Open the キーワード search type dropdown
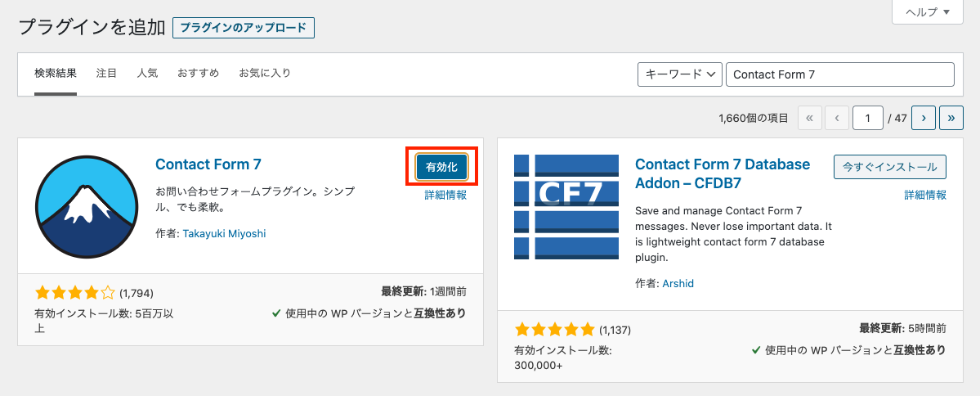The width and height of the screenshot is (980, 396). pyautogui.click(x=680, y=74)
